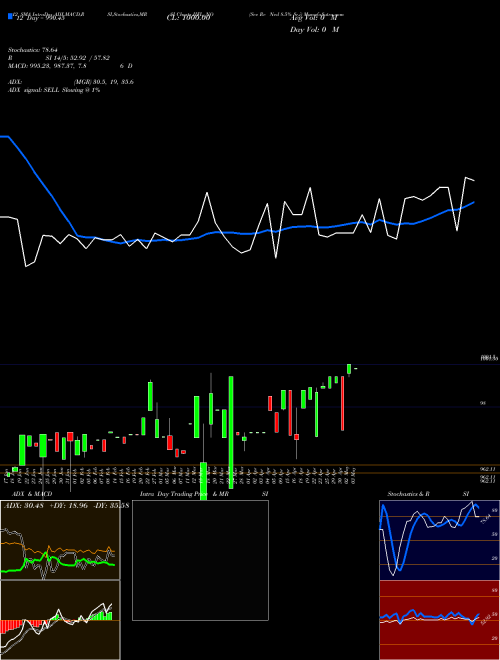
Task: Click the long red candlestick near chart end
Action: 342,403
